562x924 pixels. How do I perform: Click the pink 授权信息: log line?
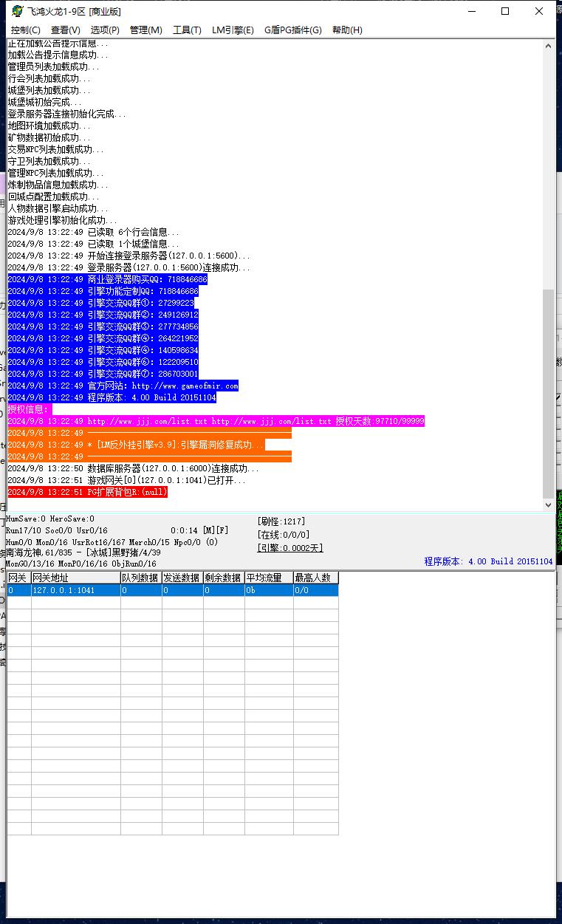point(30,409)
